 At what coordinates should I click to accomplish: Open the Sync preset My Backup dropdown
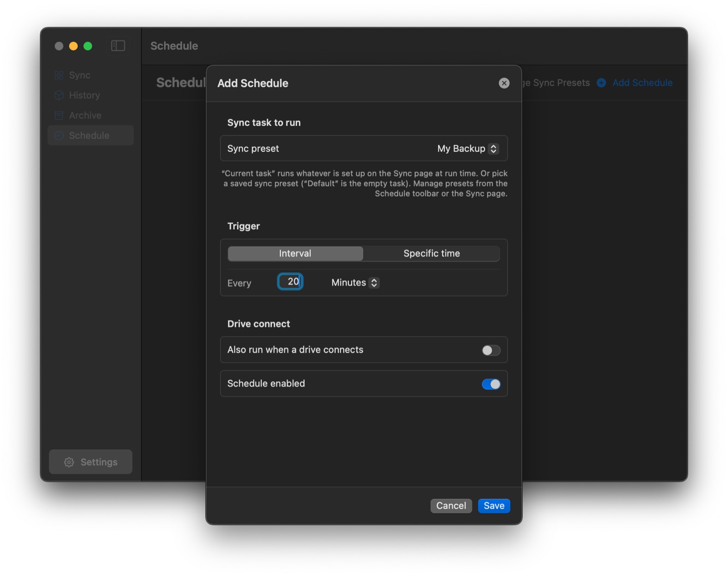[468, 149]
